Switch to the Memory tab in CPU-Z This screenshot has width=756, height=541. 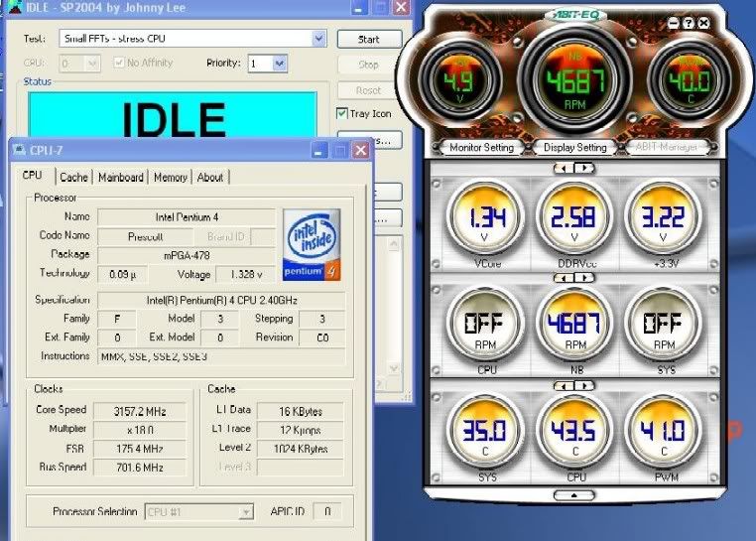pos(171,177)
